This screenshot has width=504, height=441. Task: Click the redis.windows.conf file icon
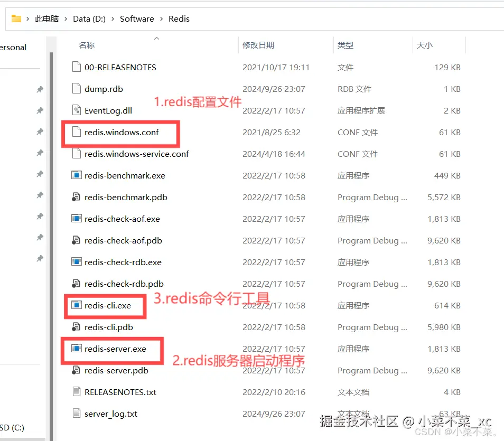coord(77,132)
